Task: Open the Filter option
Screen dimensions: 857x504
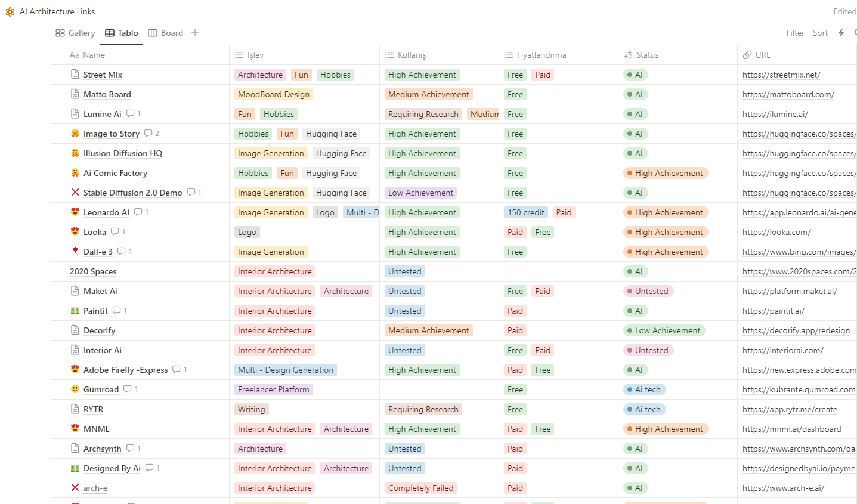Action: (795, 33)
